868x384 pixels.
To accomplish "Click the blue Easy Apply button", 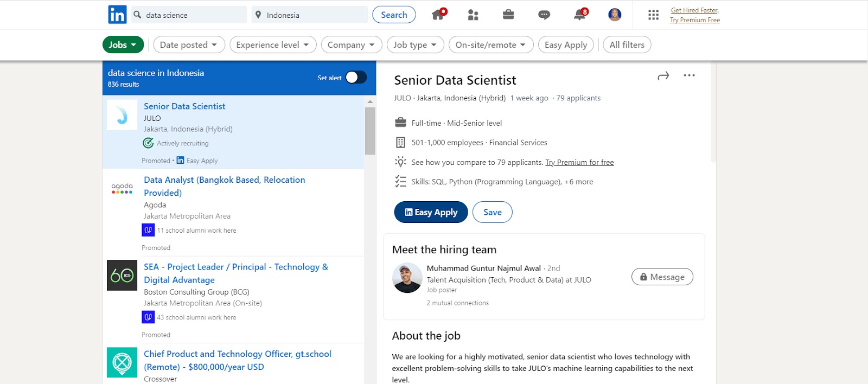I will coord(431,212).
